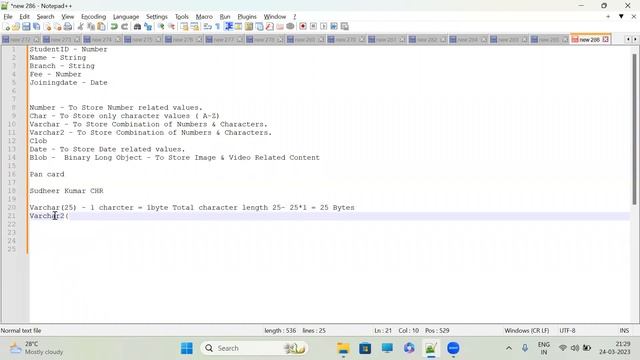640x360 pixels.
Task: Open the Plugins menu
Action: click(247, 17)
